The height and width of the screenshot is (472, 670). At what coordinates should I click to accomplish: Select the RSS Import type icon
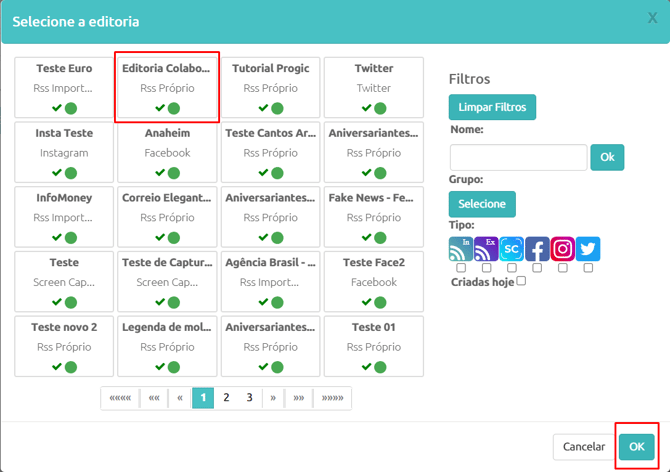[461, 249]
